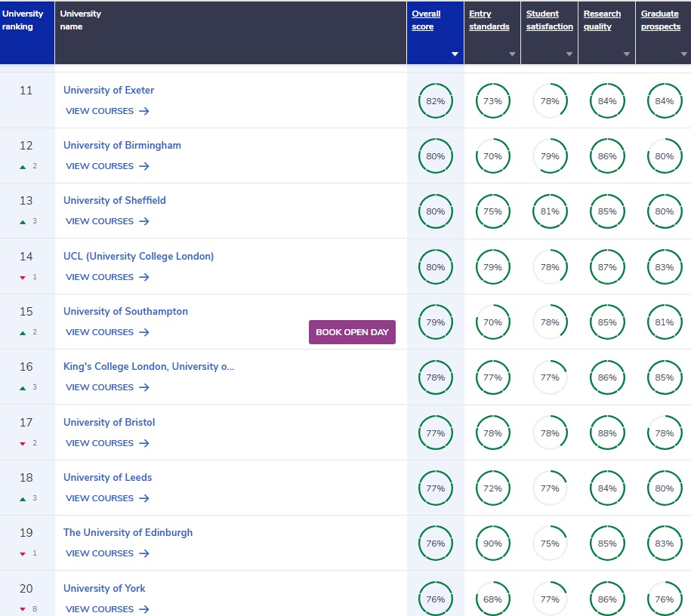Sort by Research quality dropdown arrow

coord(627,54)
